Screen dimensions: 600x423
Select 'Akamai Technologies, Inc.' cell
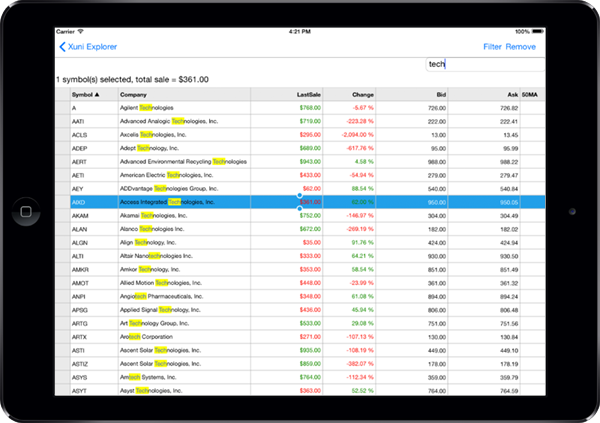(x=184, y=216)
